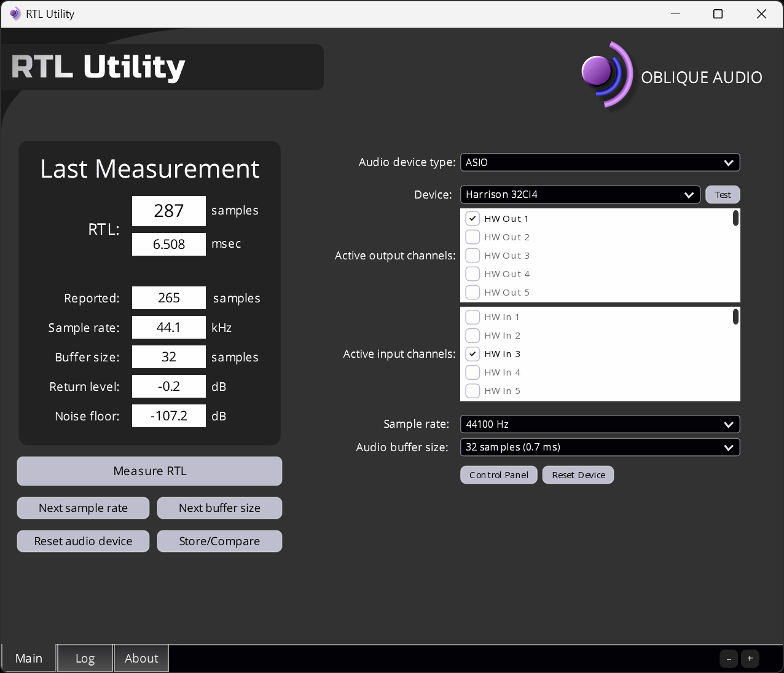Screen dimensions: 784x673
Task: Open the Audio buffer size dropdown
Action: 600,447
